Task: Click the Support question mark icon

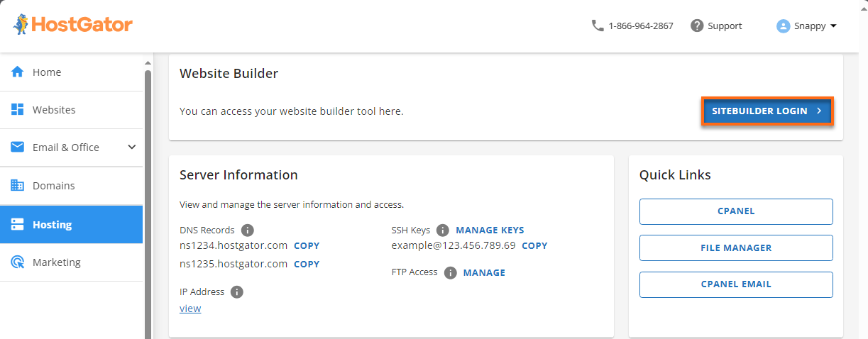Action: [x=697, y=26]
